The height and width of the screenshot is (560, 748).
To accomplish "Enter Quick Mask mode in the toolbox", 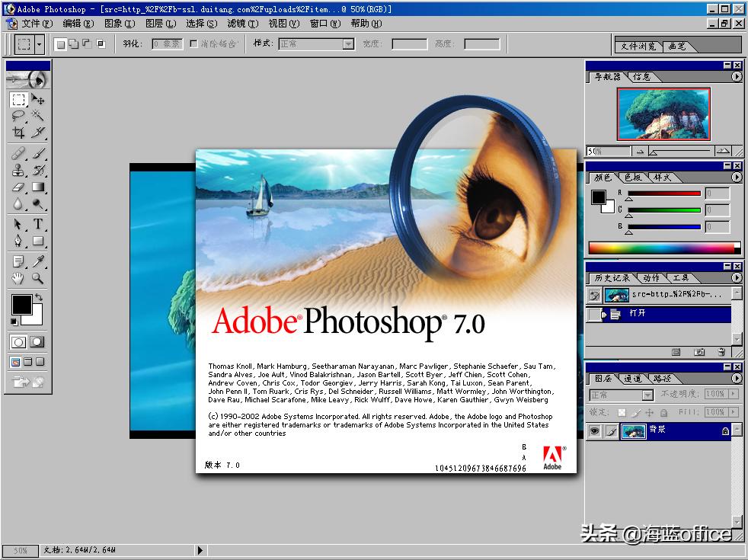I will [35, 342].
